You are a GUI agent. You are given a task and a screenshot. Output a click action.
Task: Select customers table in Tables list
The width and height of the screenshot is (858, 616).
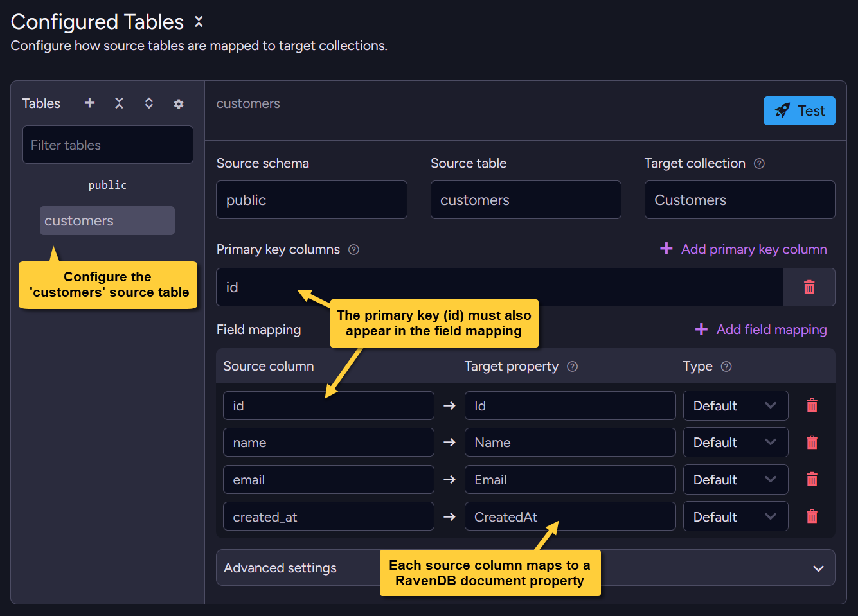pyautogui.click(x=107, y=220)
